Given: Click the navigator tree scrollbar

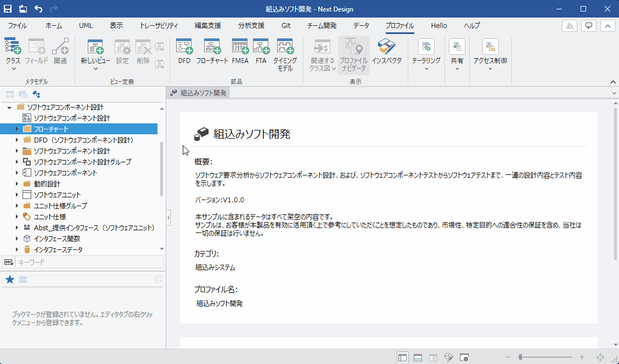Looking at the screenshot, I should [161, 169].
